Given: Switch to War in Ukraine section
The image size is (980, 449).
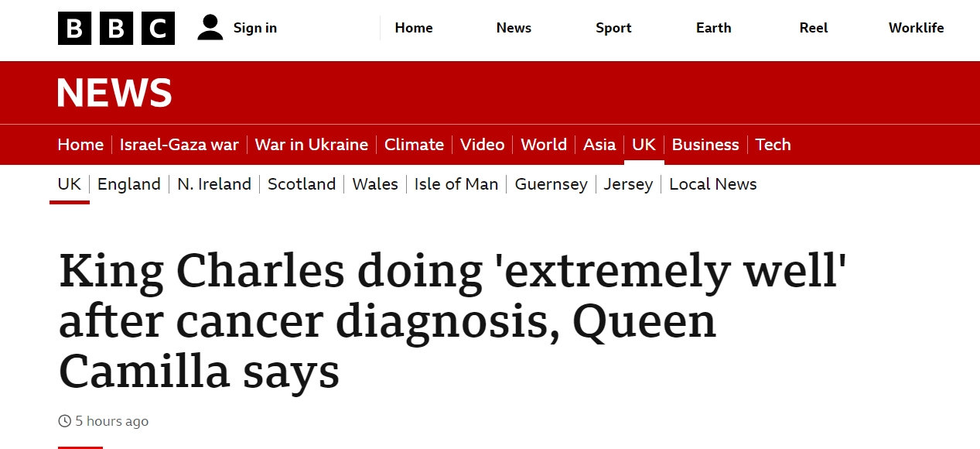Looking at the screenshot, I should (x=311, y=145).
